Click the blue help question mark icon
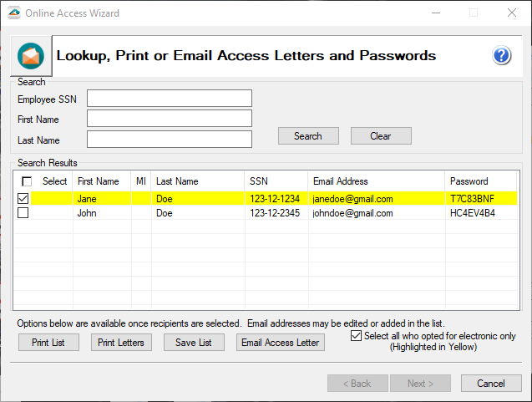This screenshot has width=532, height=402. (x=501, y=56)
